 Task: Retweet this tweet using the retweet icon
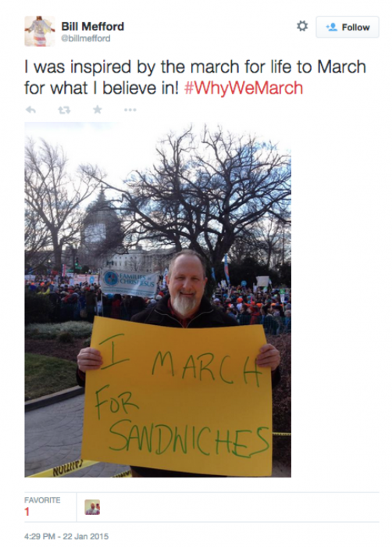pyautogui.click(x=64, y=110)
